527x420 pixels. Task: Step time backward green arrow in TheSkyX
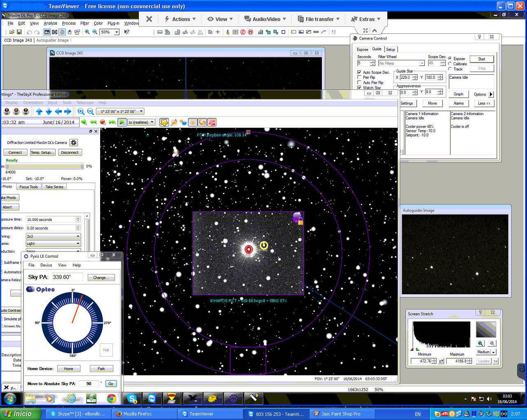(84, 122)
